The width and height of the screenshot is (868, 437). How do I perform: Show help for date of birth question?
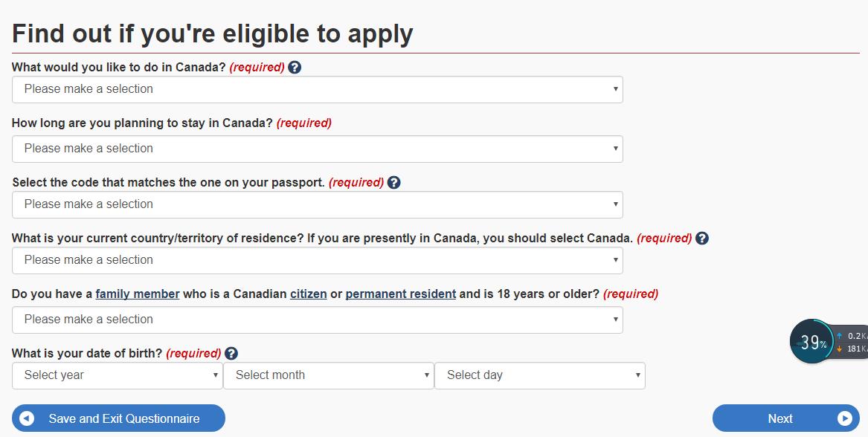pyautogui.click(x=231, y=354)
